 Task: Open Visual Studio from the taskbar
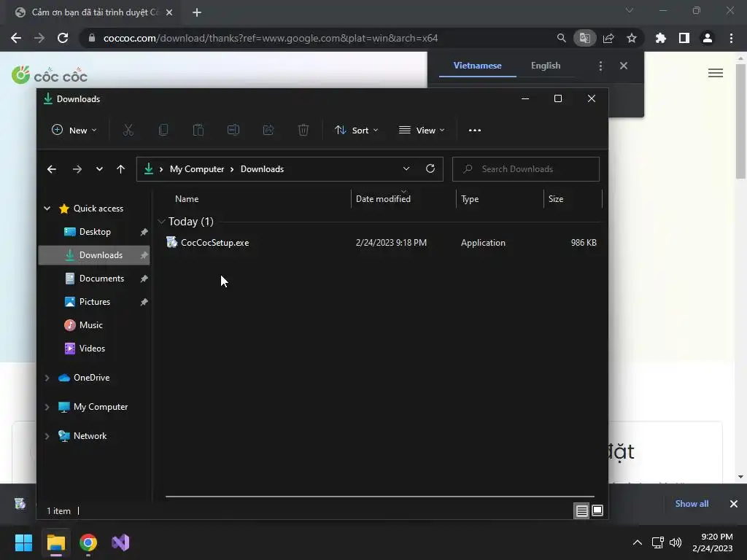click(120, 542)
